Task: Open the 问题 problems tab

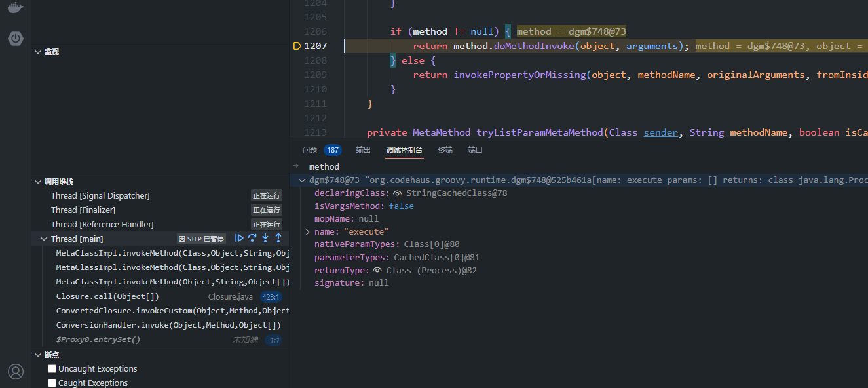Action: click(310, 150)
